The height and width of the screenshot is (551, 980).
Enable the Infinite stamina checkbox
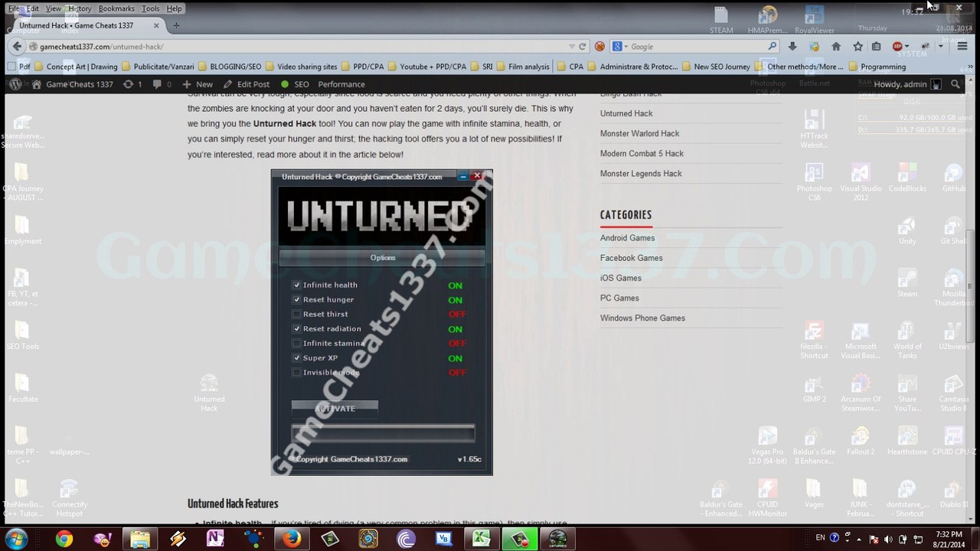point(296,343)
